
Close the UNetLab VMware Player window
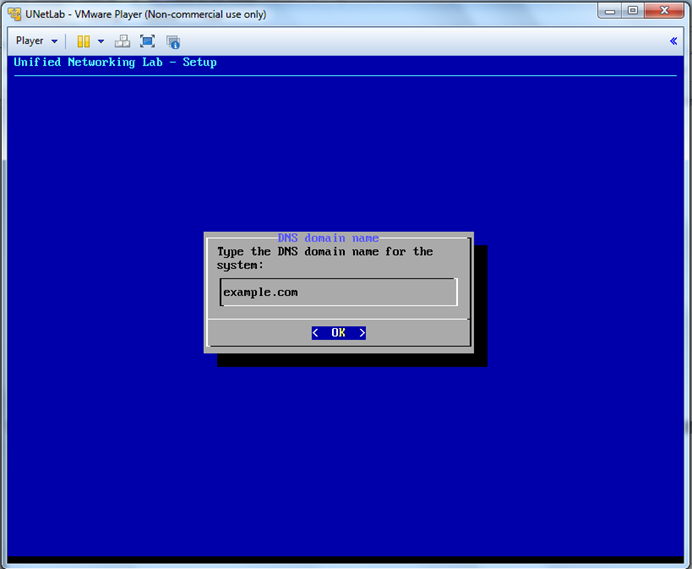(664, 11)
